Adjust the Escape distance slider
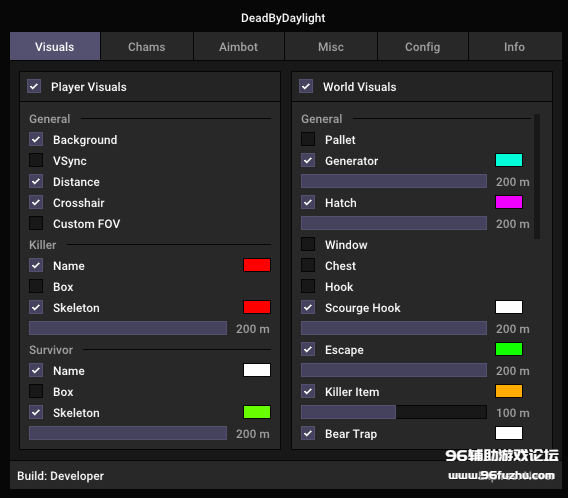This screenshot has width=568, height=498. [394, 370]
